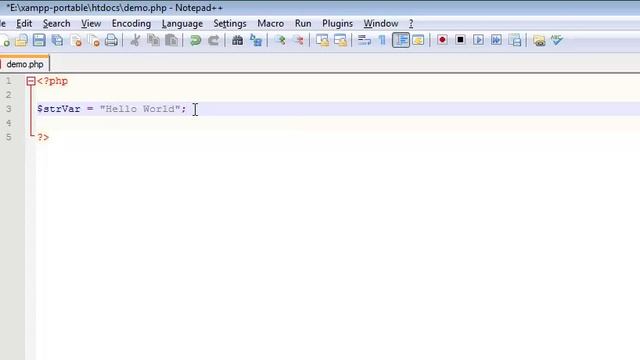The image size is (640, 360).
Task: Click line number 3 in margin
Action: [x=9, y=109]
